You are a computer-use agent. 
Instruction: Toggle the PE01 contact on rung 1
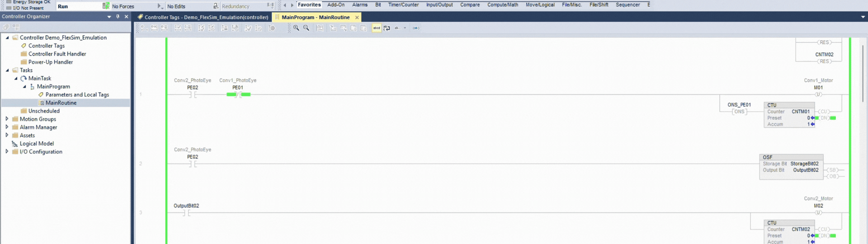coord(238,94)
